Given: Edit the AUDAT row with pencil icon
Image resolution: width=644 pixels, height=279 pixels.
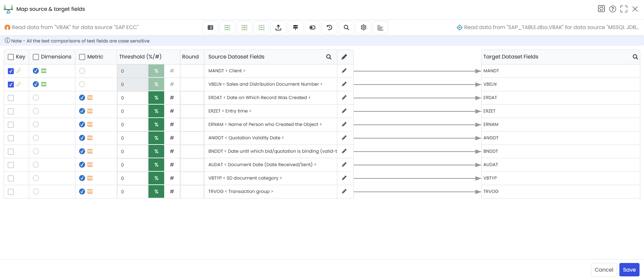Looking at the screenshot, I should 344,165.
